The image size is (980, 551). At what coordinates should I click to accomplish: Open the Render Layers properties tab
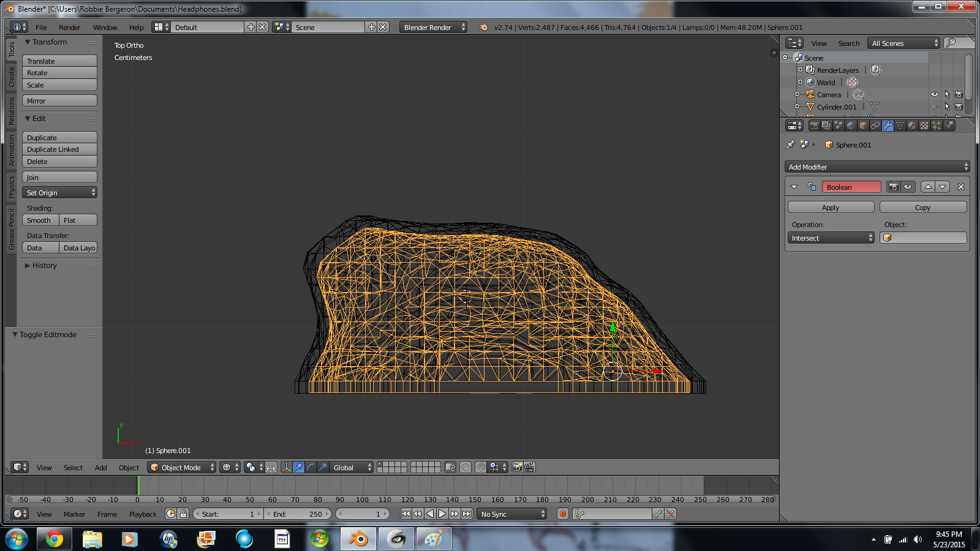point(826,126)
